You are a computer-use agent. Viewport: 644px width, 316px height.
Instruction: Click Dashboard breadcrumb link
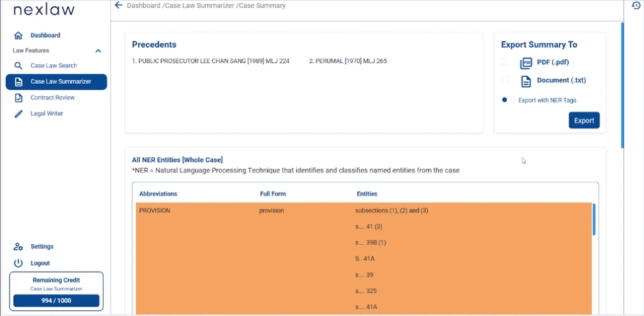tap(144, 6)
